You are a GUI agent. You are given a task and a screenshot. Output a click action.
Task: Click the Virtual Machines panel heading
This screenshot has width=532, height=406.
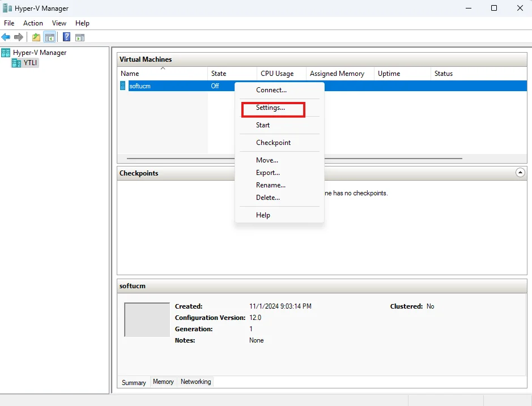click(x=146, y=59)
